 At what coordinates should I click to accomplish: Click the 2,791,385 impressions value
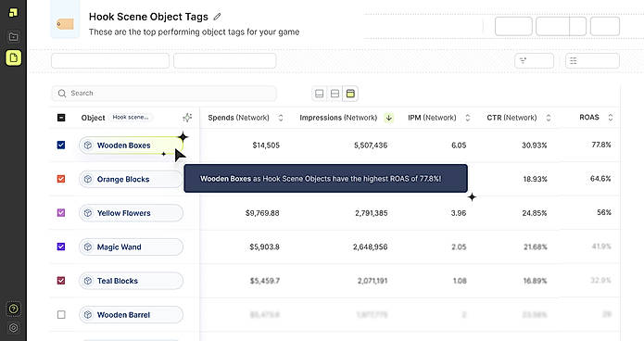click(x=372, y=213)
